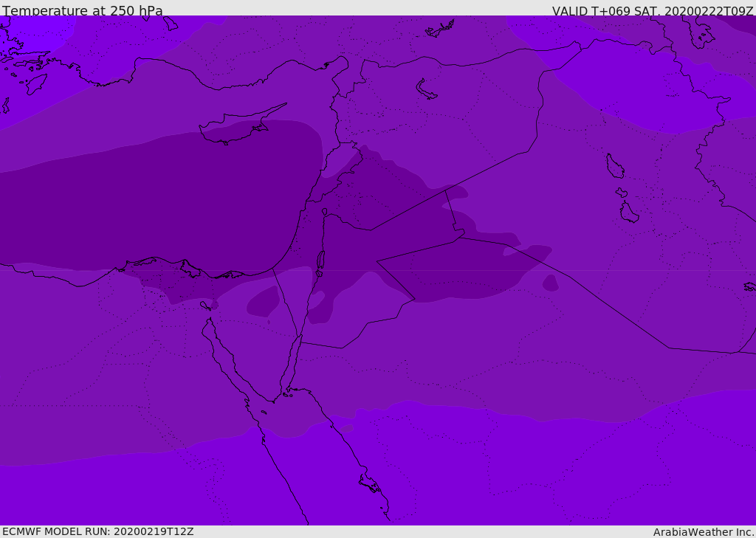Click the lake outline in northern Syria

(x=426, y=89)
